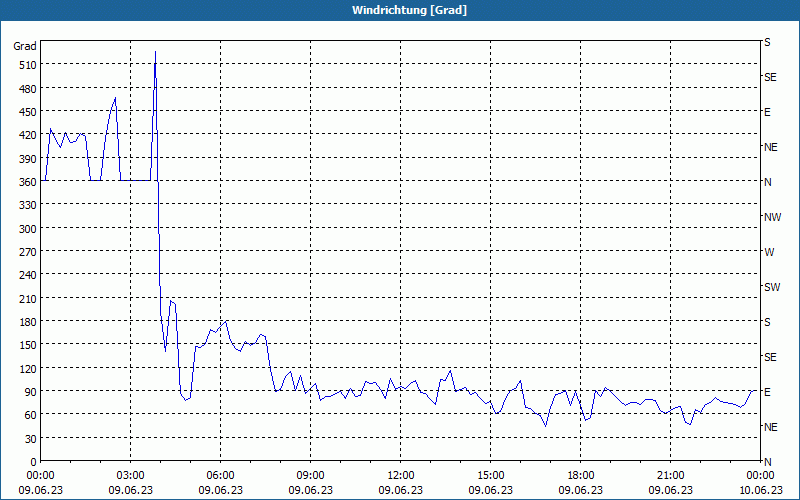Select the 150 y-axis value

28,345
